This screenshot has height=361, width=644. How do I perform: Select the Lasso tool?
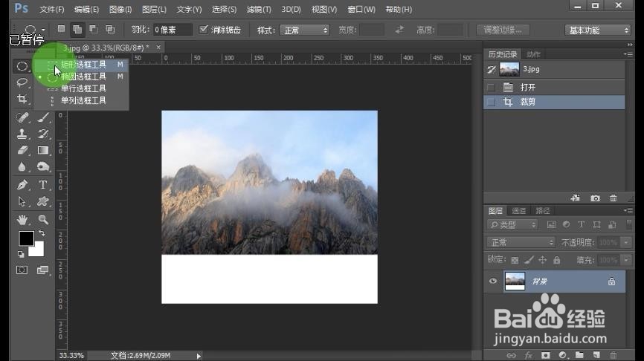[x=22, y=82]
